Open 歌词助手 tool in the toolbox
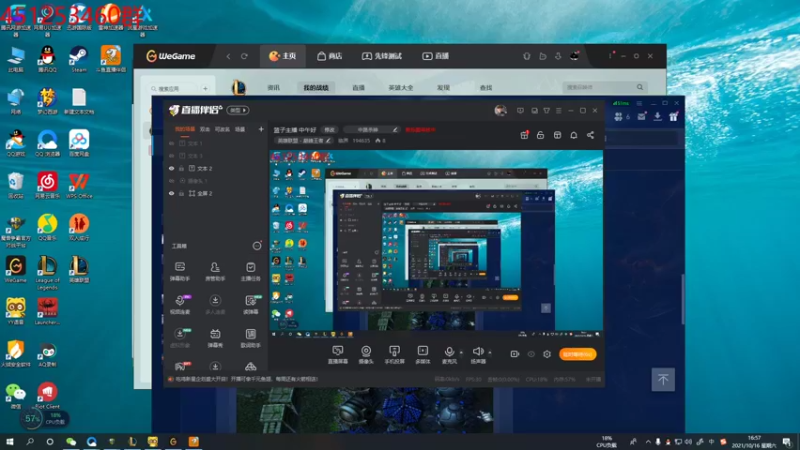 click(x=251, y=338)
